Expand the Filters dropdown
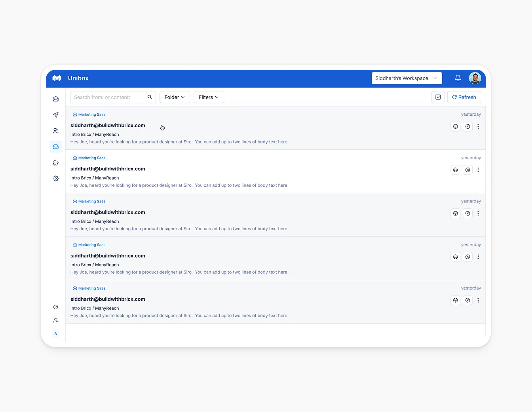This screenshot has width=532, height=412. click(x=209, y=97)
